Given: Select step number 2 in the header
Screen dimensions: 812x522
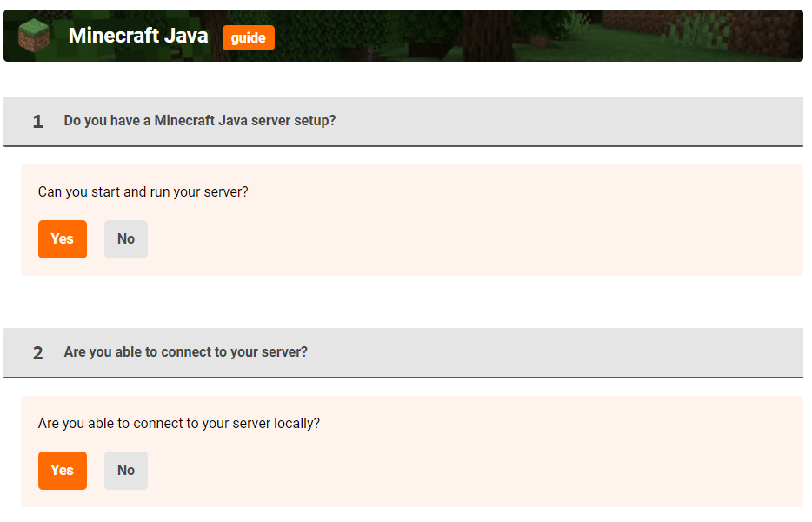Looking at the screenshot, I should pyautogui.click(x=37, y=353).
